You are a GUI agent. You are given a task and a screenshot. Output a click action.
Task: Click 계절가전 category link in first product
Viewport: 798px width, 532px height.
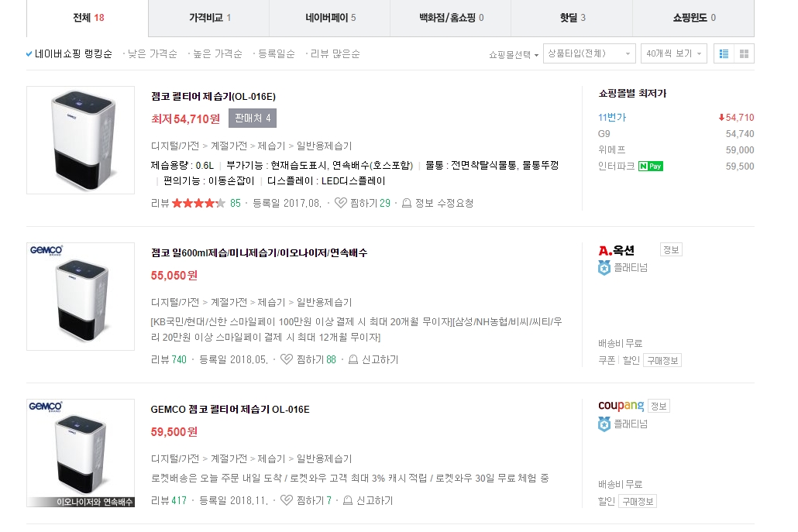229,146
